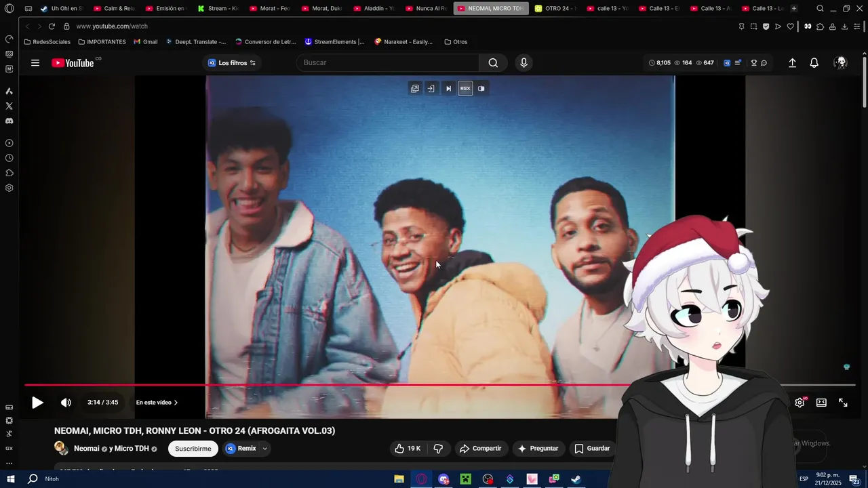Open Minecraft creeper icon on taskbar
Viewport: 868px width, 488px height.
click(x=465, y=479)
